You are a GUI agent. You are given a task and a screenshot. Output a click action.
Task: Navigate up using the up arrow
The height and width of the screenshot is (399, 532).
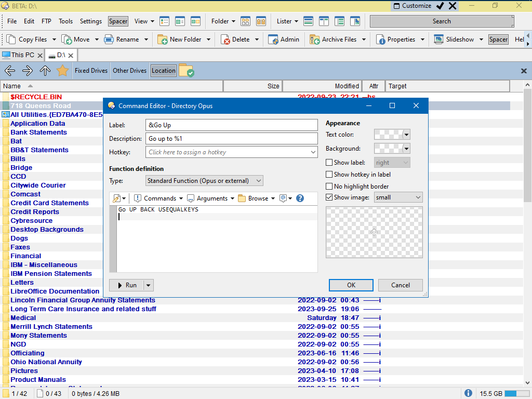45,71
